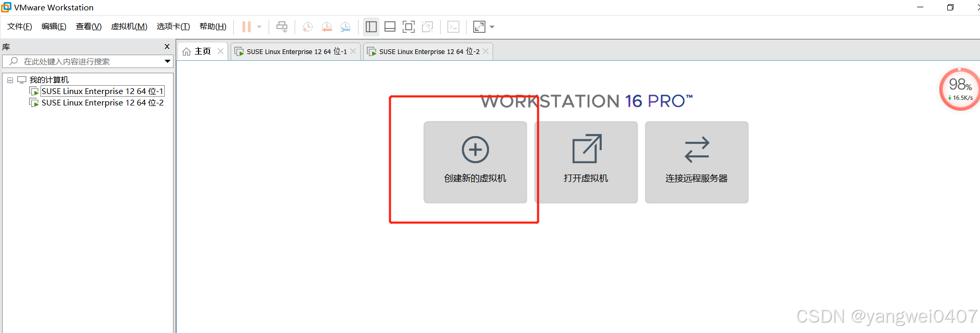
Task: Select SUSE Linux Enterprise 12 64 位-1 in library
Action: pos(102,91)
